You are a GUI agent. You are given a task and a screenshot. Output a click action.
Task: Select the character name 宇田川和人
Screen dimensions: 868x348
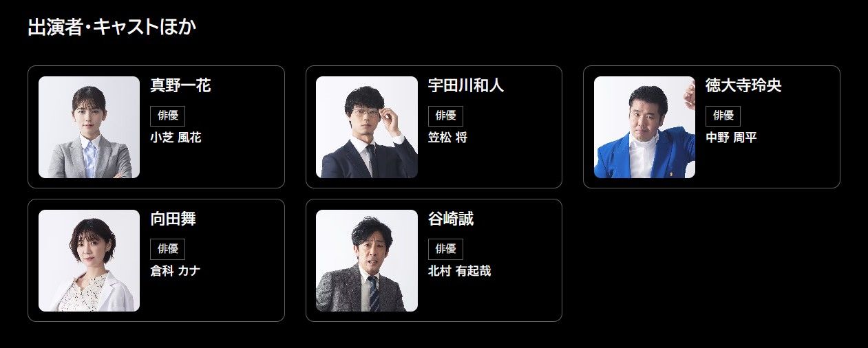466,86
